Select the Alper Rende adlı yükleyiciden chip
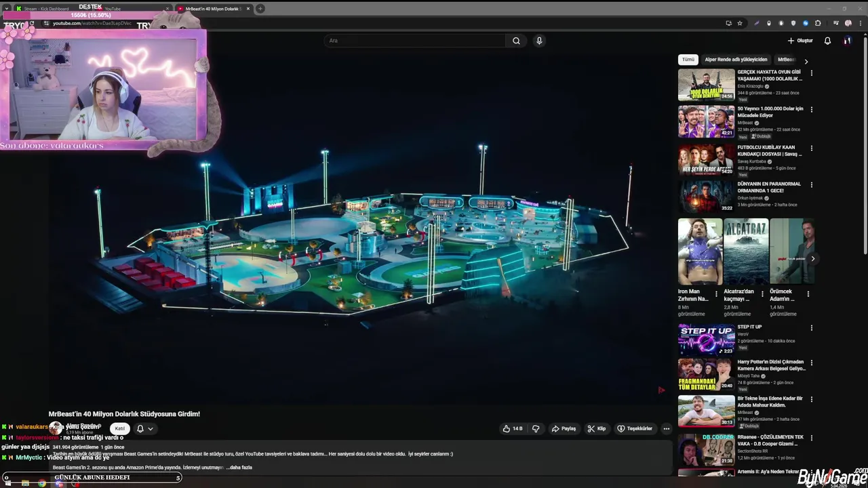The height and width of the screenshot is (488, 868). click(x=736, y=60)
